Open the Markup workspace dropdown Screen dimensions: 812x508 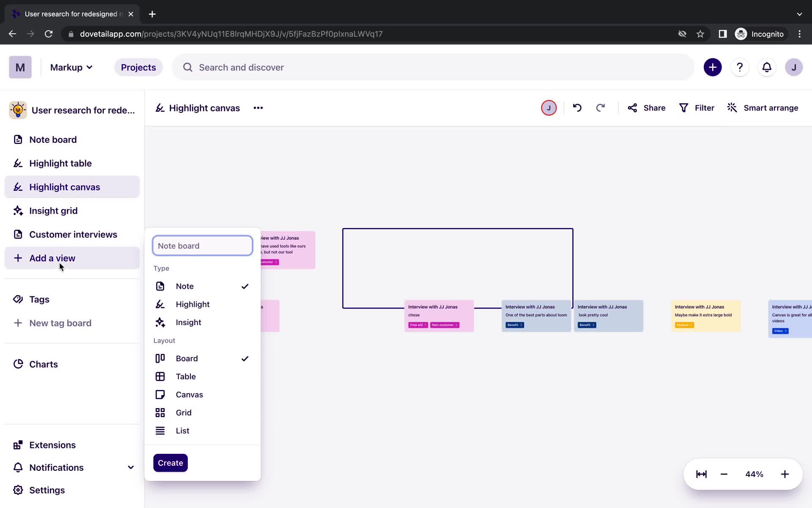[71, 67]
